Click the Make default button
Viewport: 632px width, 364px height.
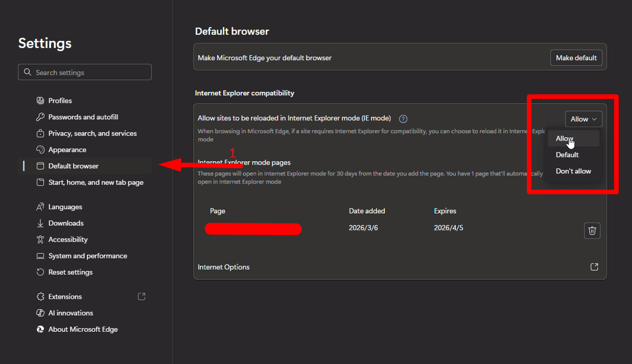point(576,58)
